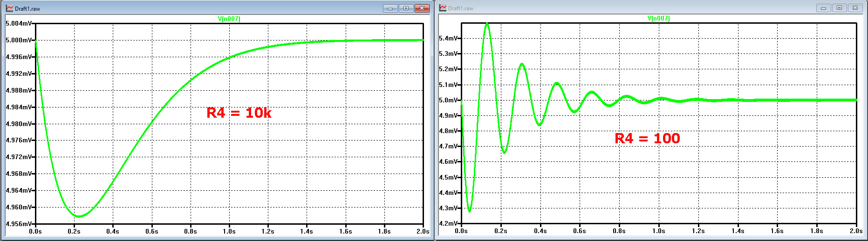Image resolution: width=868 pixels, height=241 pixels.
Task: Click the 4.972mV vertical axis label
Action: tap(19, 157)
